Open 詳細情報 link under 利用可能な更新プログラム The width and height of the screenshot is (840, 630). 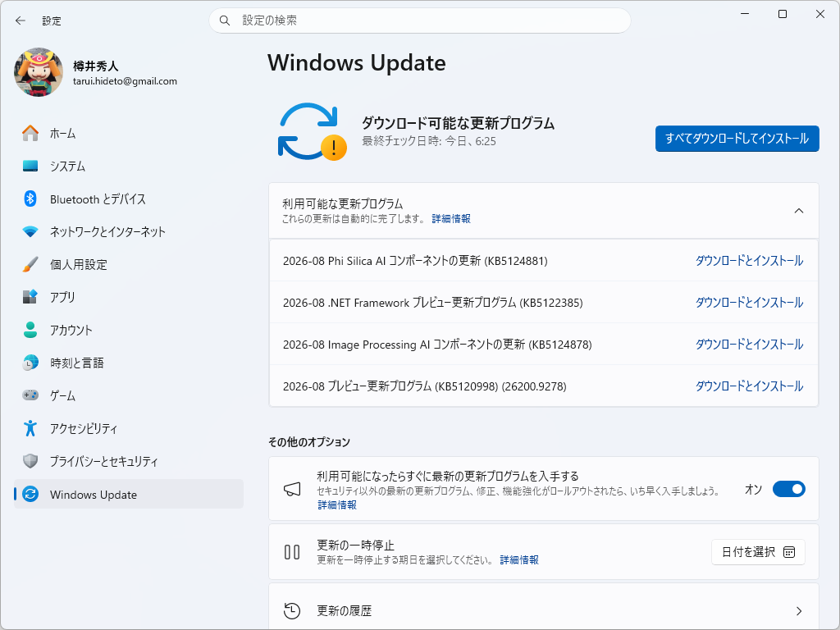451,218
